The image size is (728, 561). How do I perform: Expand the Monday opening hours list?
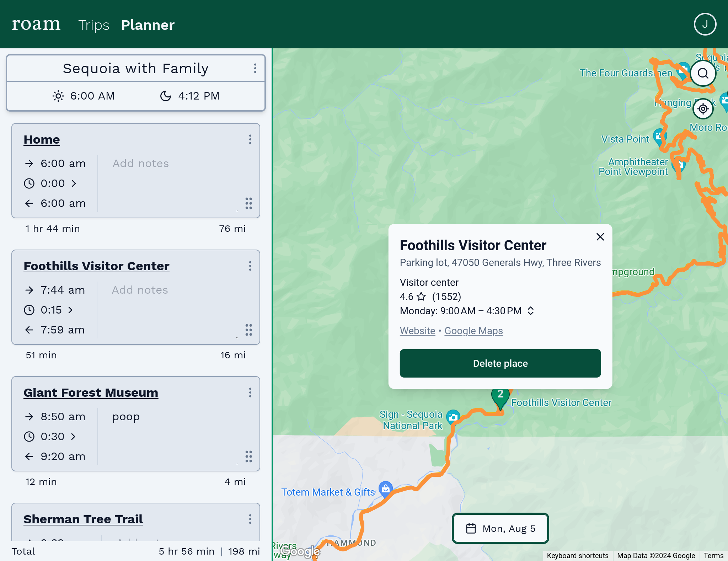[x=530, y=311]
